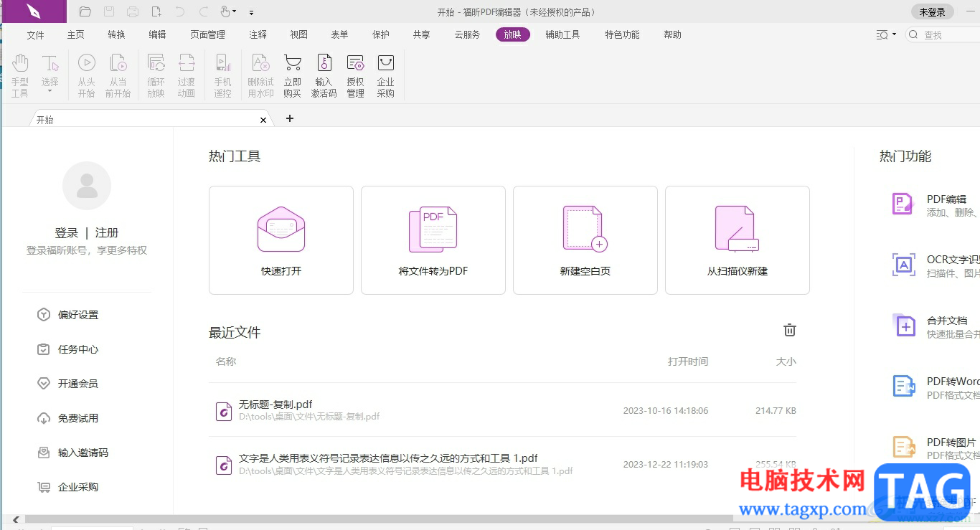Expand the quick access toolbar customize arrow
The height and width of the screenshot is (530, 980).
pos(251,12)
